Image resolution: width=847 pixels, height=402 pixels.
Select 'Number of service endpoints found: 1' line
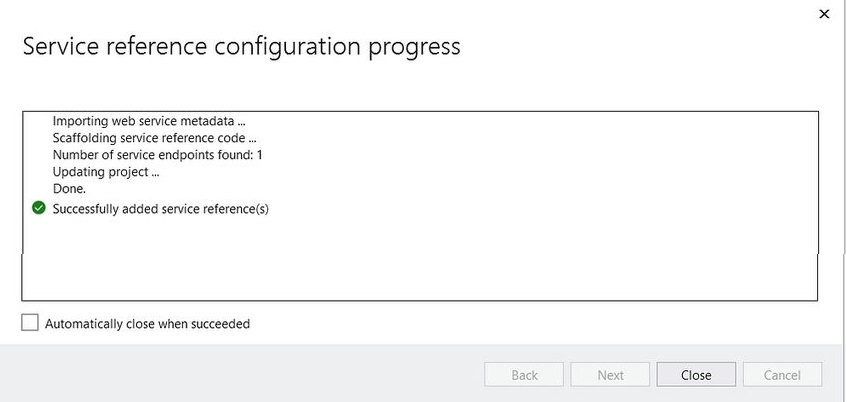tap(158, 155)
